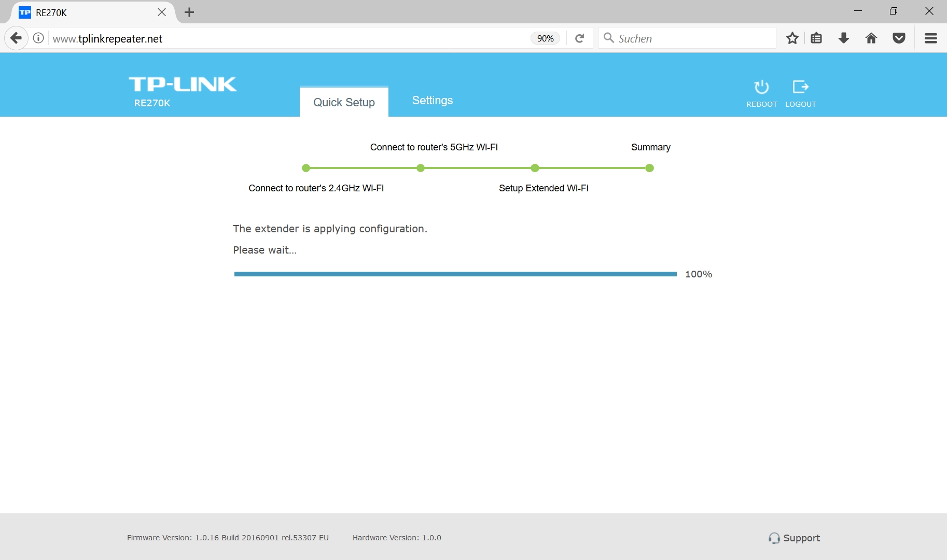Screen dimensions: 947x560
Task: Click the 'Please wait...' message
Action: pos(265,250)
